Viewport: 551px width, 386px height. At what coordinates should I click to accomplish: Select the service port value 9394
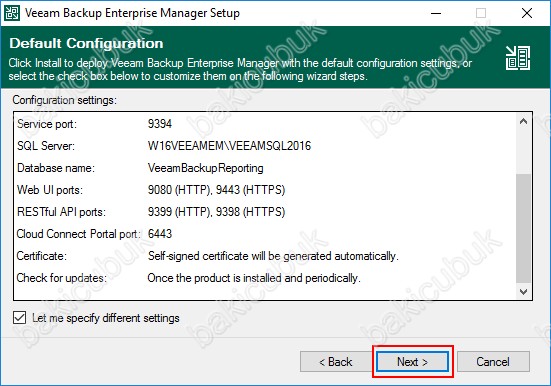[160, 124]
